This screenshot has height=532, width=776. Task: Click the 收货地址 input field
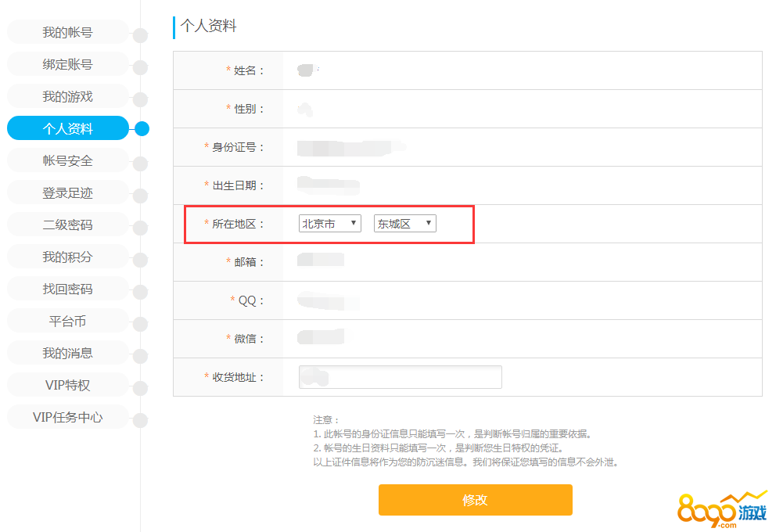(400, 377)
